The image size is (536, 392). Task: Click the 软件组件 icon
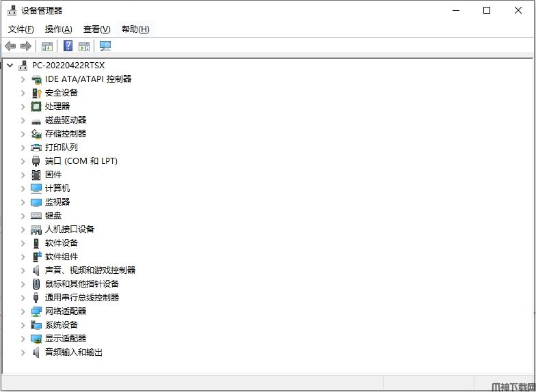click(37, 257)
